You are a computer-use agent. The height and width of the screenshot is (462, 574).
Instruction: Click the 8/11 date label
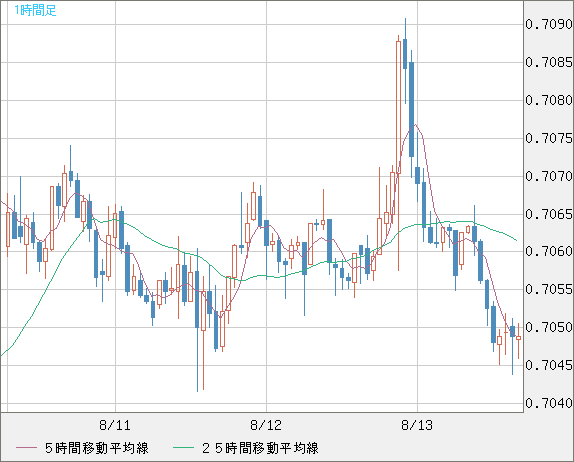115,425
